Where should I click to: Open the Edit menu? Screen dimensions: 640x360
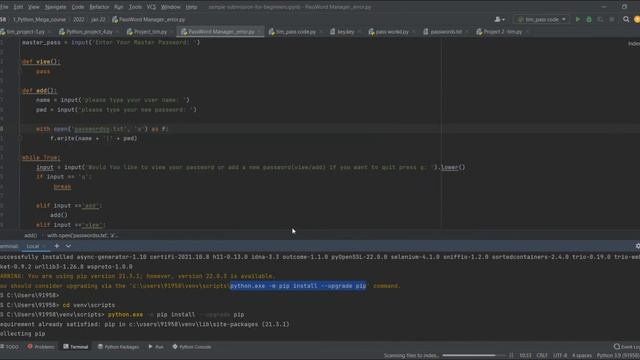[18, 7]
